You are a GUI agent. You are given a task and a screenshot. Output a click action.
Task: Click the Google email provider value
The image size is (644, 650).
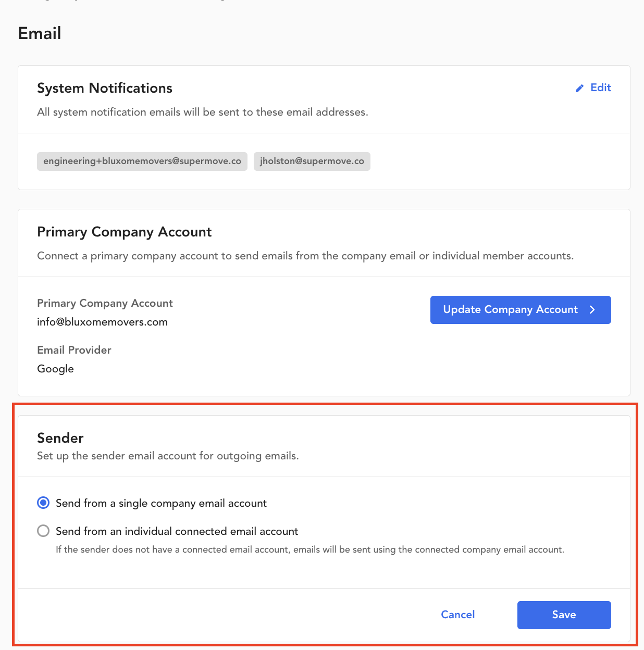[56, 369]
